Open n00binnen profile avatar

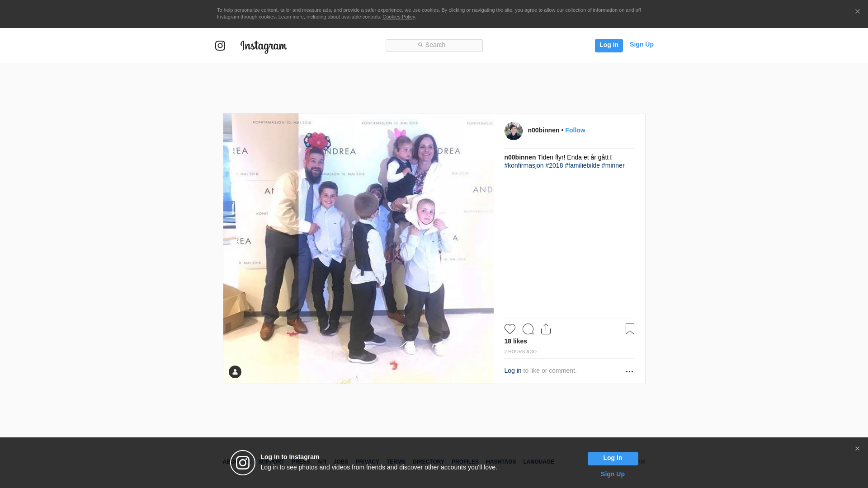[x=513, y=131]
